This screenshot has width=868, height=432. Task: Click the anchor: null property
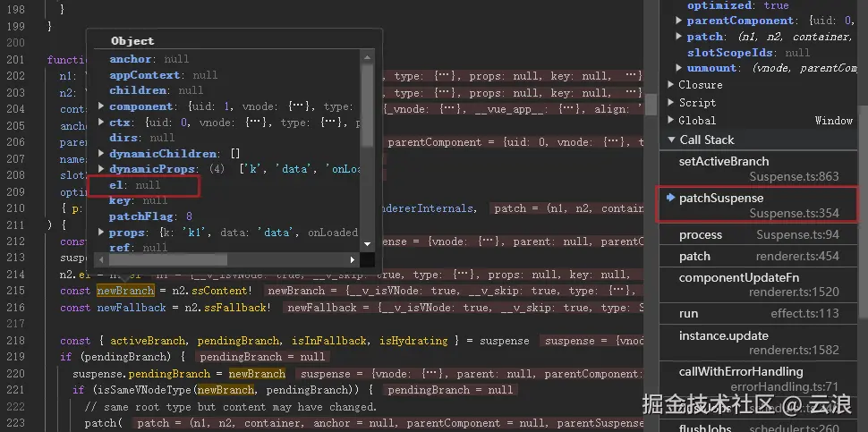[x=149, y=59]
